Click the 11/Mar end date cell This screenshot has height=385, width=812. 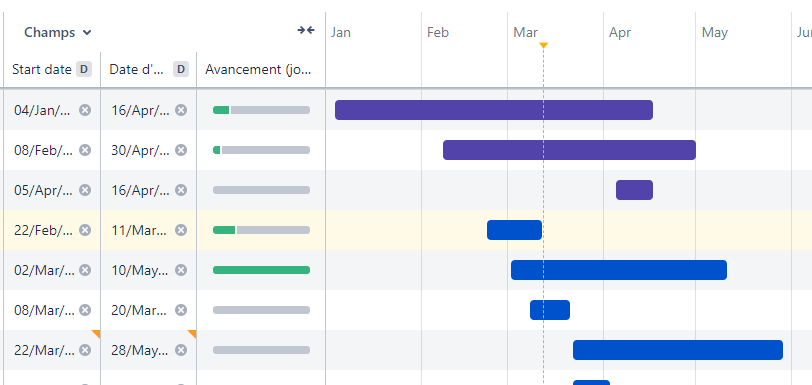pyautogui.click(x=149, y=230)
